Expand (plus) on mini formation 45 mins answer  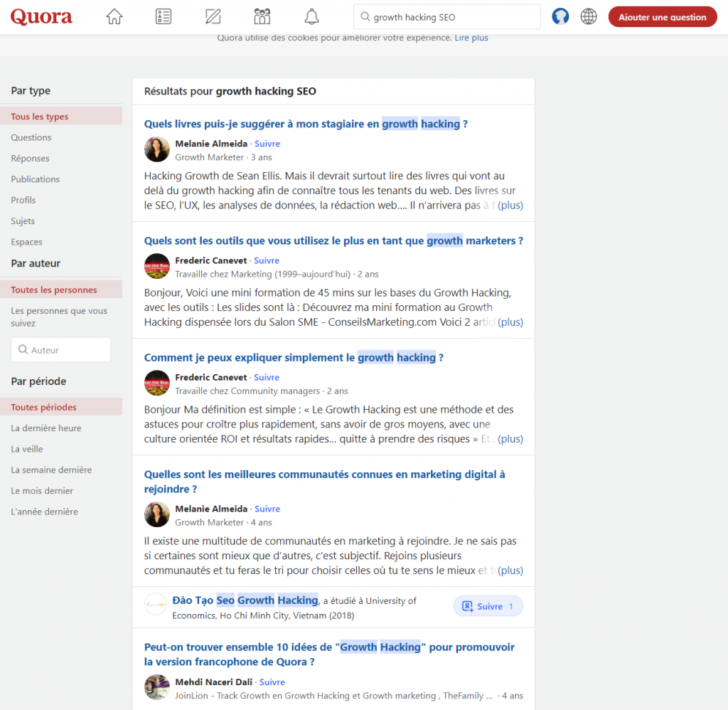[510, 322]
